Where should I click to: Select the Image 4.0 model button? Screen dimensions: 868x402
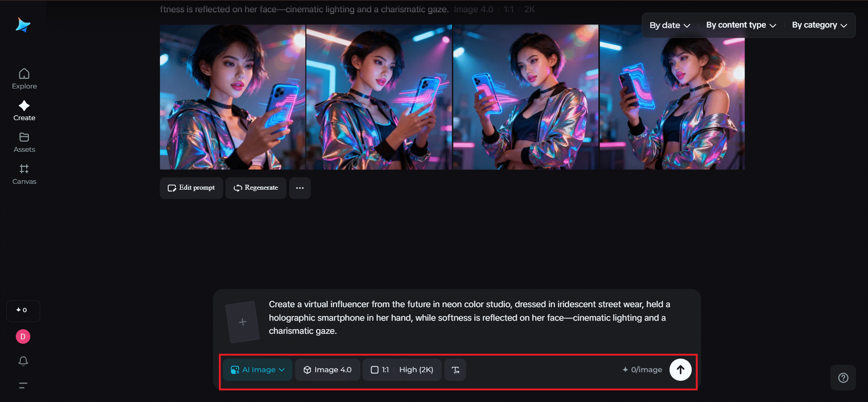pos(328,370)
